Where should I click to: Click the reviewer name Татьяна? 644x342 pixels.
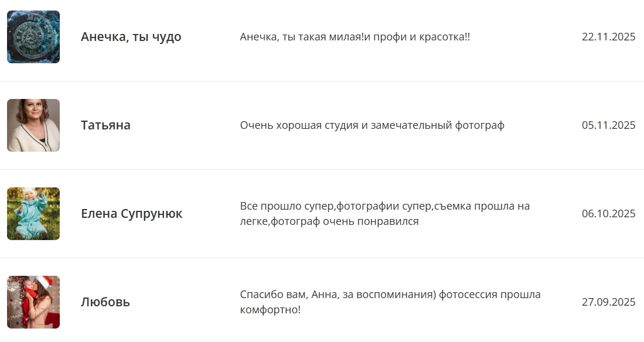click(x=105, y=125)
